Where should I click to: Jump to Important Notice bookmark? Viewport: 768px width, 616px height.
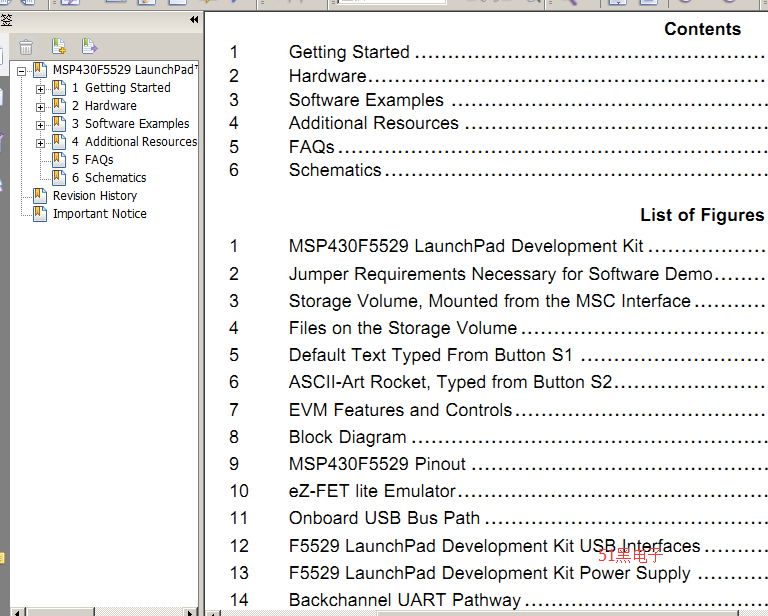(99, 214)
